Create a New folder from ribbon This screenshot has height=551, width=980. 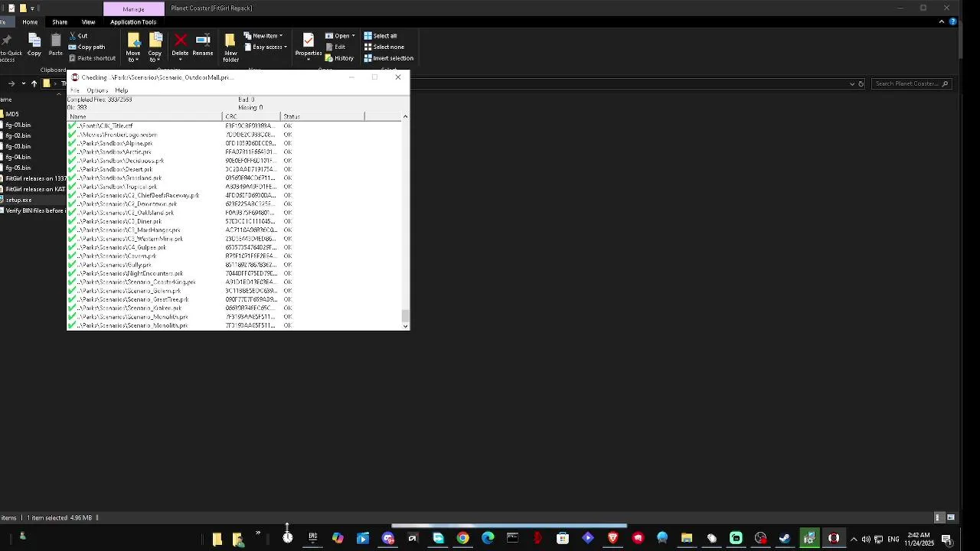230,47
